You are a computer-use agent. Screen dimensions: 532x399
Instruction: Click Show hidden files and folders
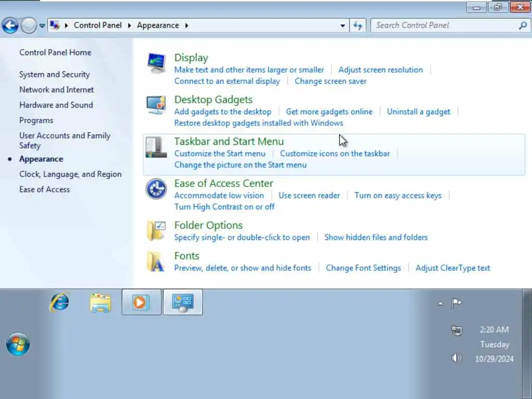pos(376,237)
